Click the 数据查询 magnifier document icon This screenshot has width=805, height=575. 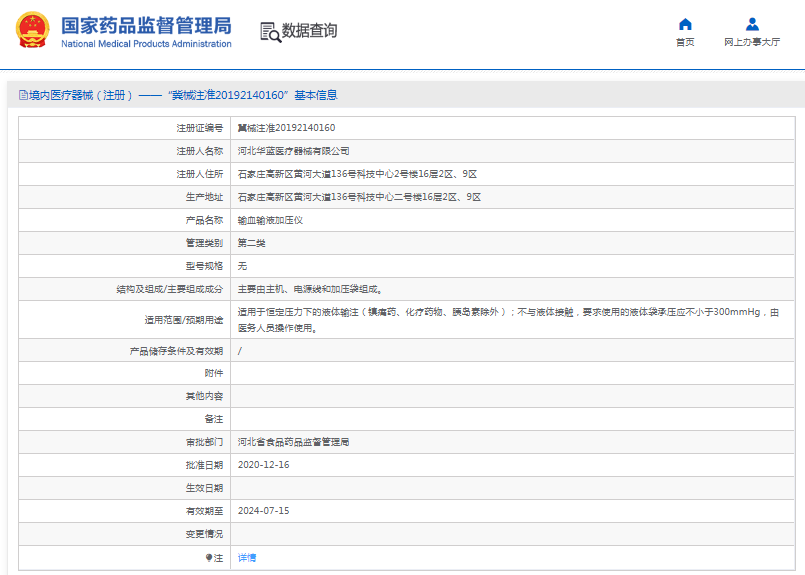point(270,32)
